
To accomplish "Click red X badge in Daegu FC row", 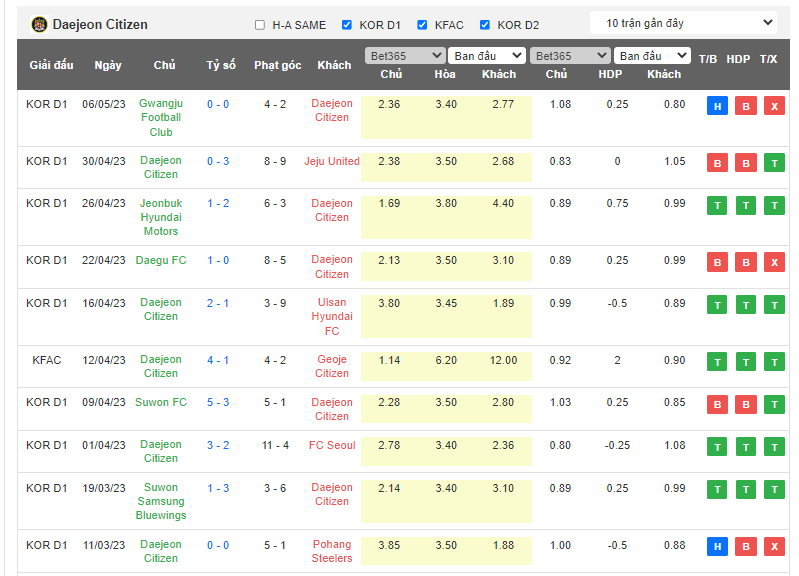I will click(774, 262).
